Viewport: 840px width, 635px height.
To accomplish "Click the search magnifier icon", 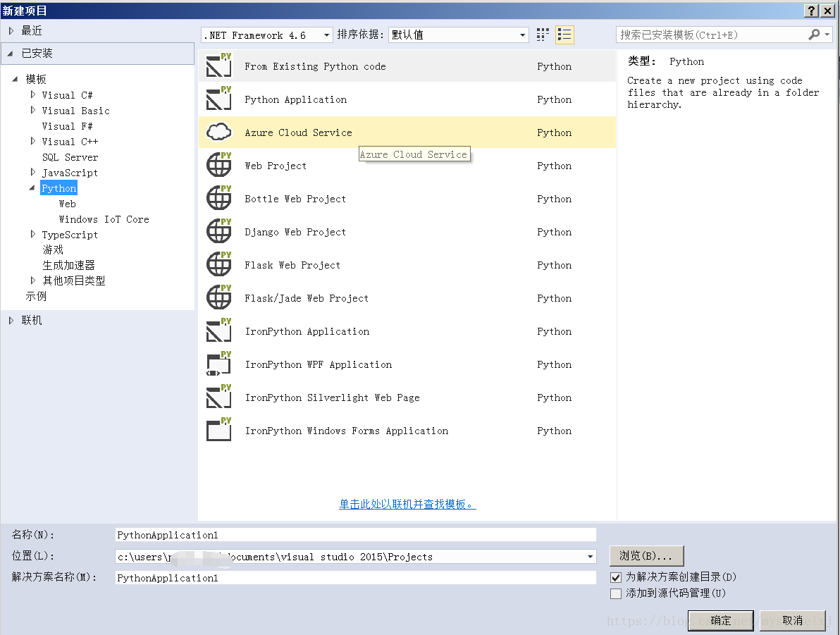I will [814, 35].
